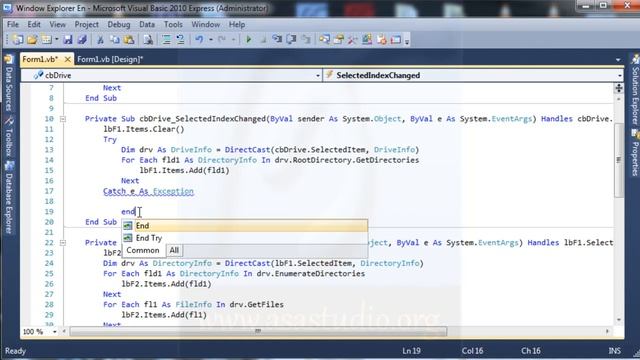
Task: Click the Add New Item toolbar icon
Action: pyautogui.click(x=47, y=40)
